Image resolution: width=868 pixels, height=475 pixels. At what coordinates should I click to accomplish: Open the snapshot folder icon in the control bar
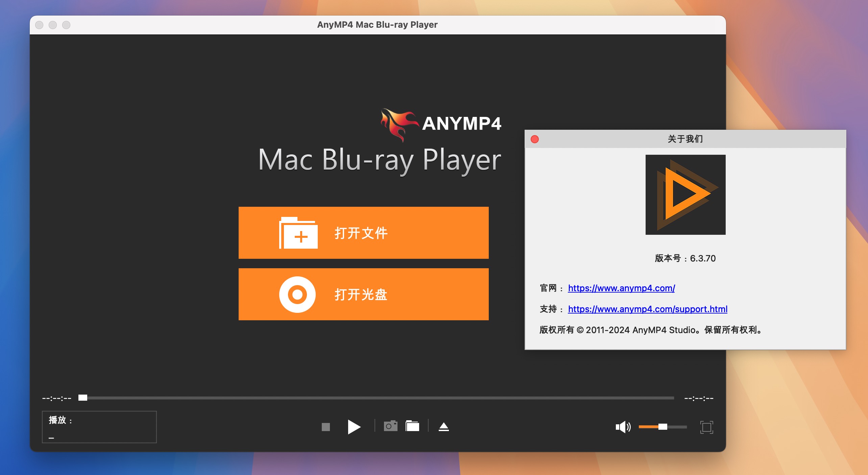pyautogui.click(x=412, y=426)
